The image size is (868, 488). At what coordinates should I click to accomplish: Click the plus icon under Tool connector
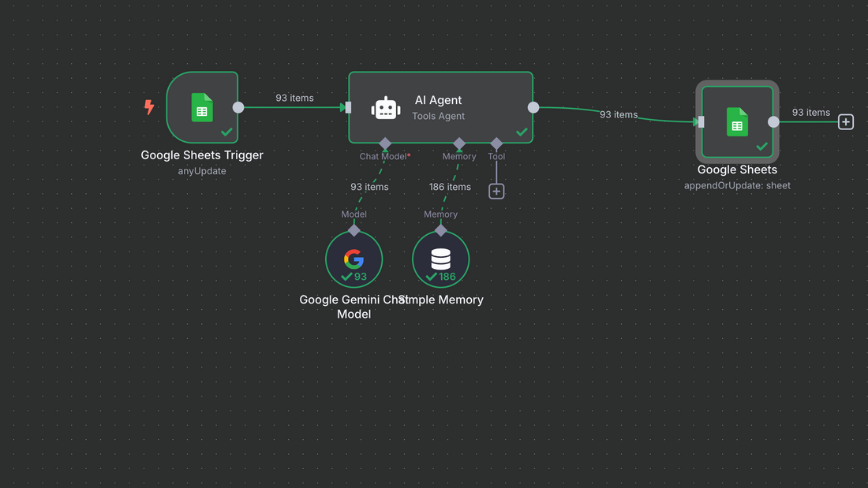496,192
